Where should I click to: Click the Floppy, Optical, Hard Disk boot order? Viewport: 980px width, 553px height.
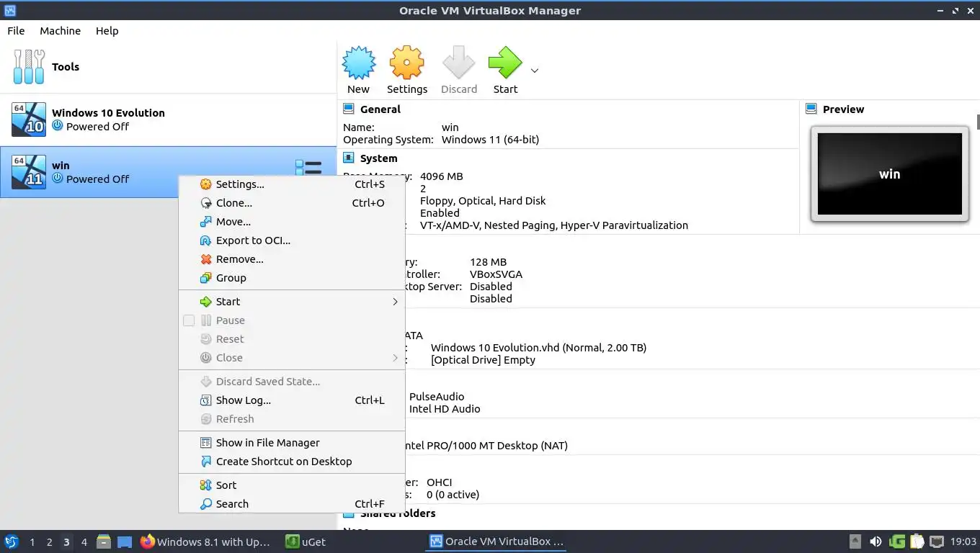[483, 201]
